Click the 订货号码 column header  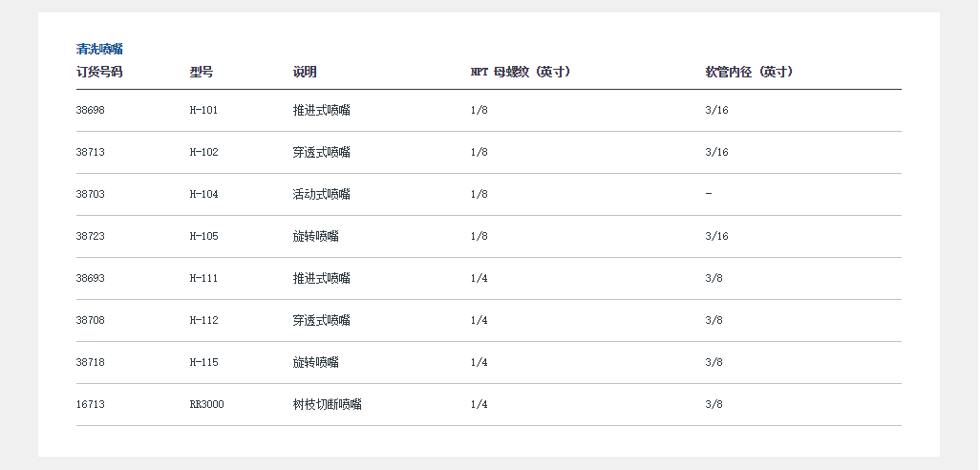click(99, 73)
